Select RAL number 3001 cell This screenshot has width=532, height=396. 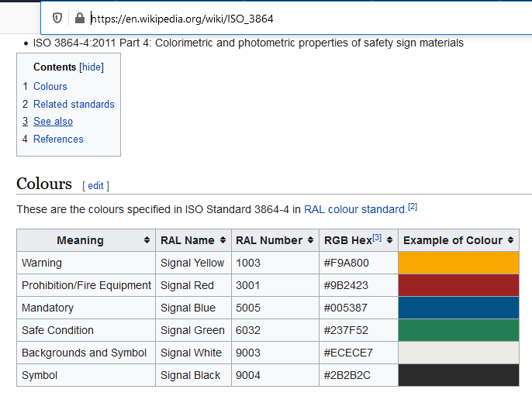[x=275, y=285]
